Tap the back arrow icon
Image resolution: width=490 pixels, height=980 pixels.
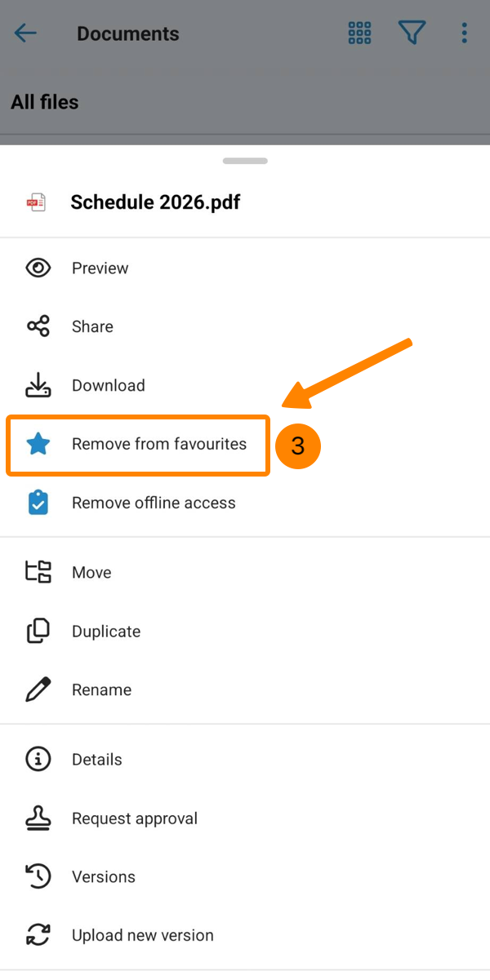click(25, 33)
